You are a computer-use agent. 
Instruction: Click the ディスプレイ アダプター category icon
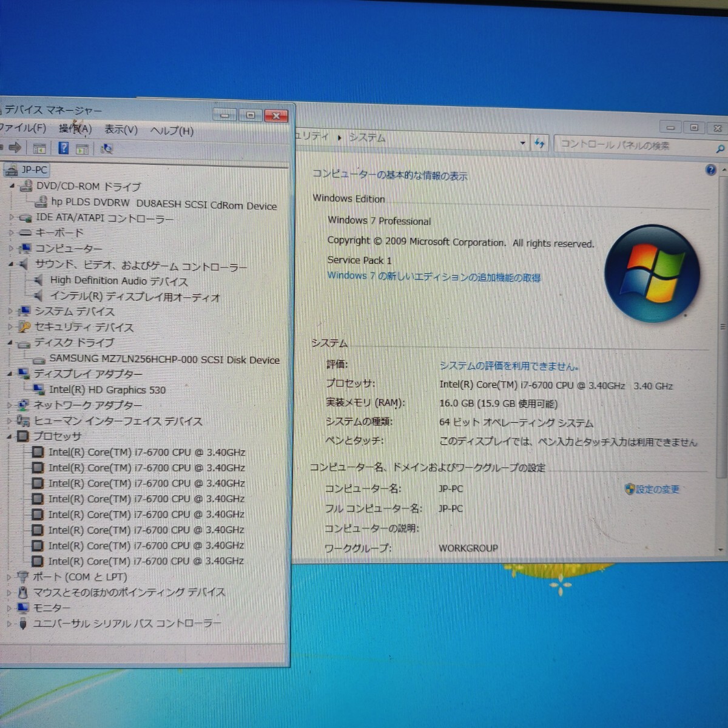[x=24, y=373]
